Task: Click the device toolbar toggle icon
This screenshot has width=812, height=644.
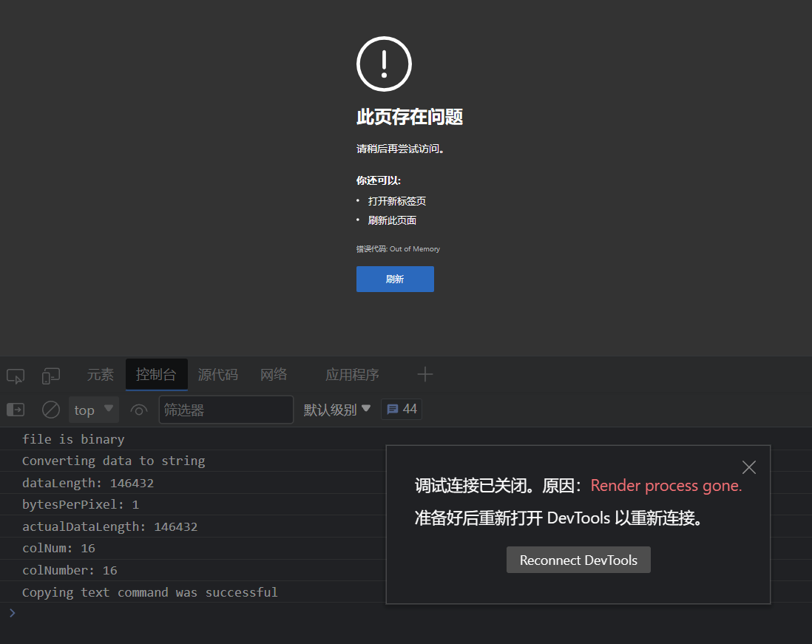Action: coord(50,376)
